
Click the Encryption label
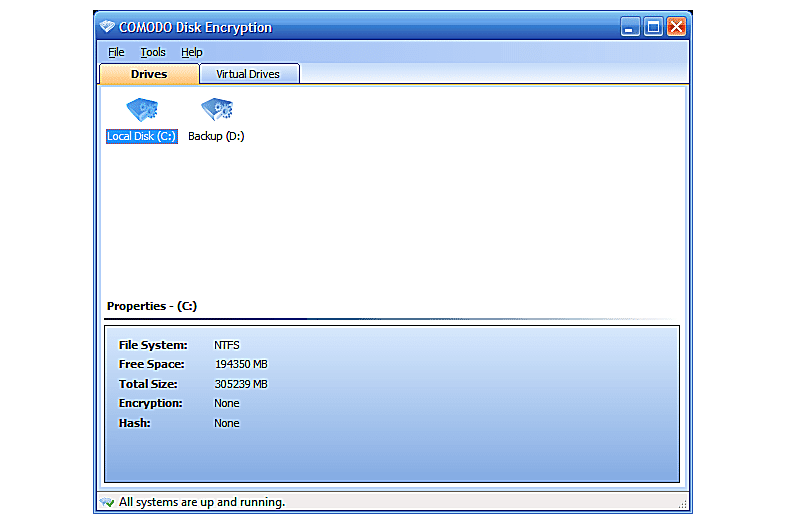point(150,403)
